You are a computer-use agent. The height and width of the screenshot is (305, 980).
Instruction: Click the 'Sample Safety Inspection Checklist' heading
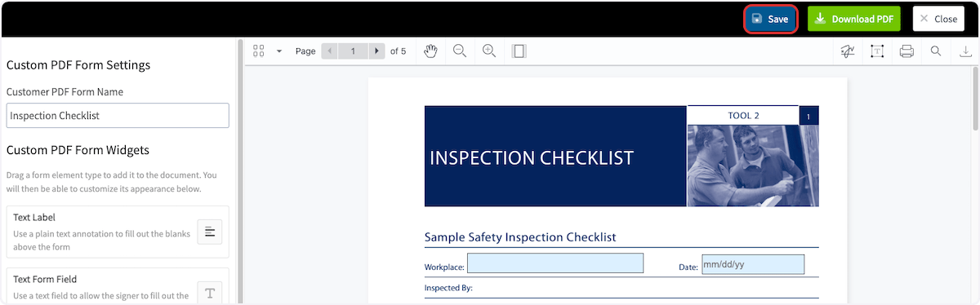[520, 237]
